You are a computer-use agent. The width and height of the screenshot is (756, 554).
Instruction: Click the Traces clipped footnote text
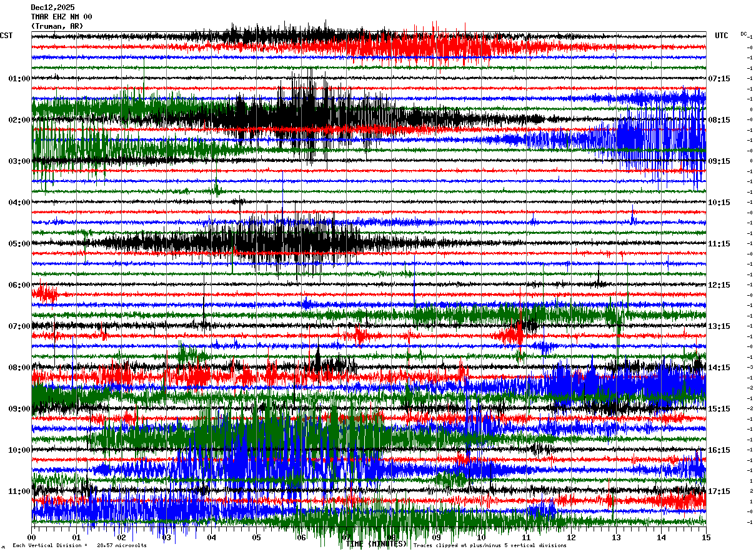click(490, 546)
